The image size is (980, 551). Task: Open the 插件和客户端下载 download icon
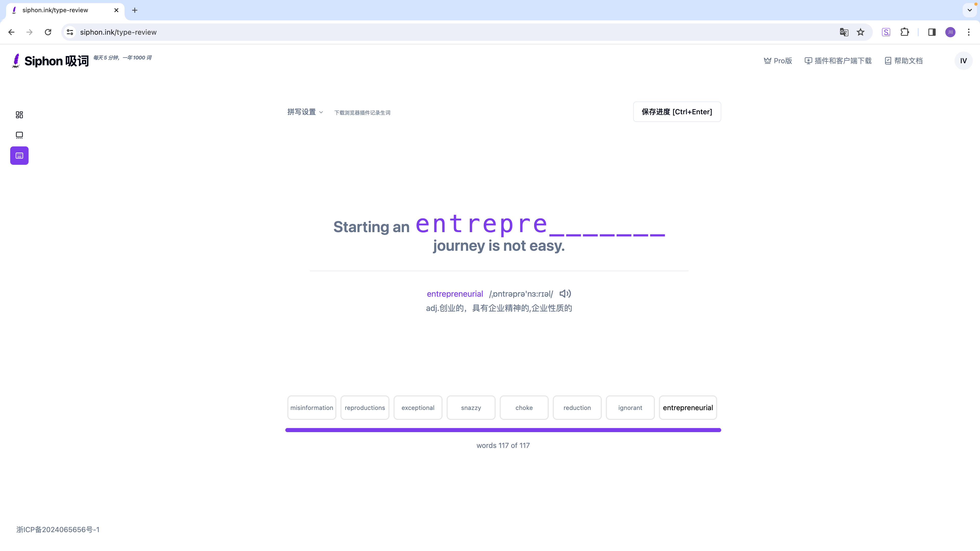808,60
